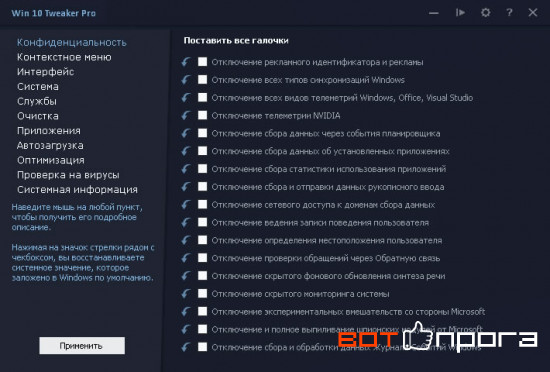This screenshot has width=550, height=372.
Task: Open the Контекстное меню section
Action: (64, 57)
